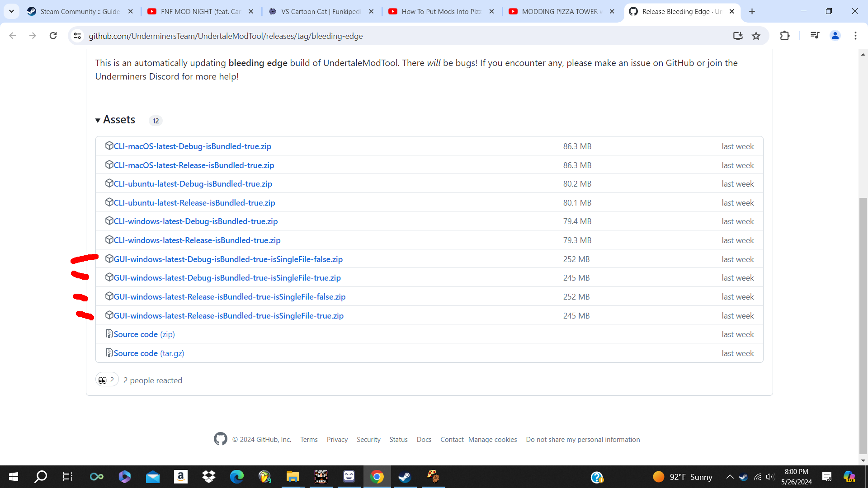Image resolution: width=868 pixels, height=488 pixels.
Task: Bookmark this page with star icon
Action: pyautogui.click(x=756, y=36)
